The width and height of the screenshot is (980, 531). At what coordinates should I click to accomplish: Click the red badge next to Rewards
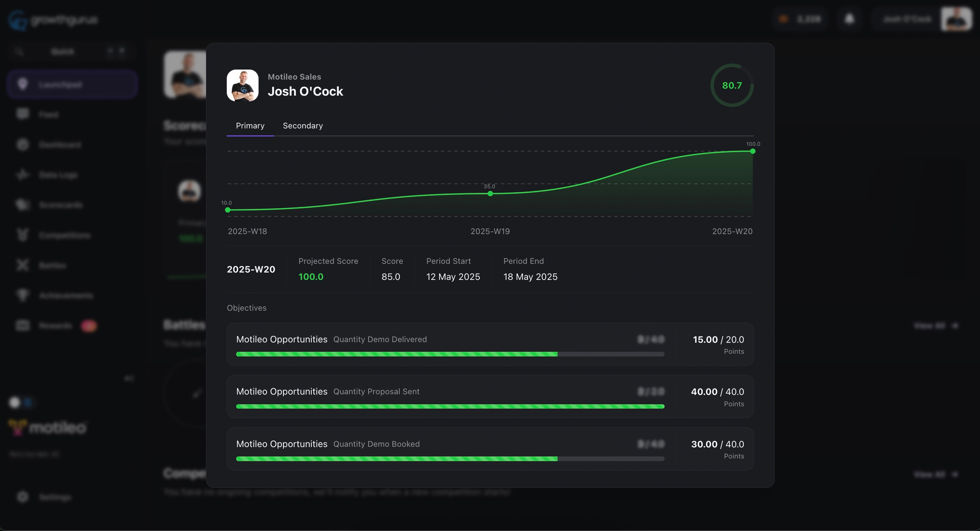(89, 326)
